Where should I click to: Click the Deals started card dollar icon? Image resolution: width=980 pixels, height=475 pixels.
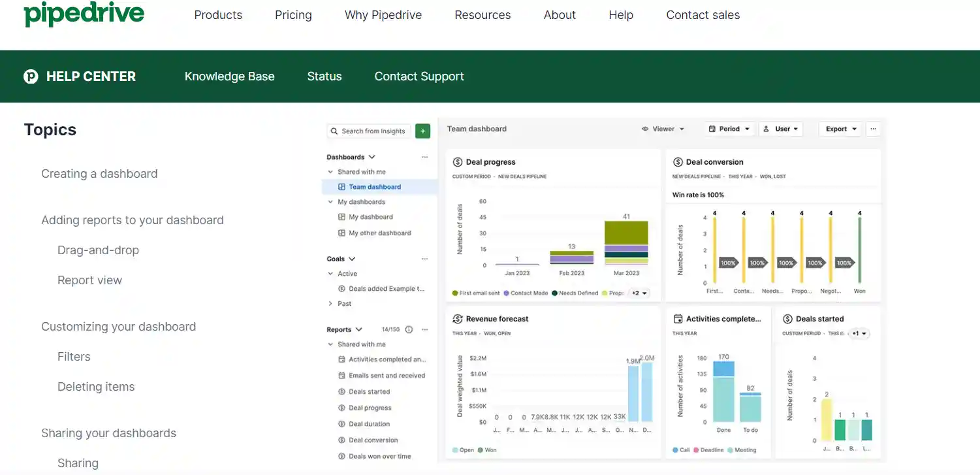[x=787, y=319]
